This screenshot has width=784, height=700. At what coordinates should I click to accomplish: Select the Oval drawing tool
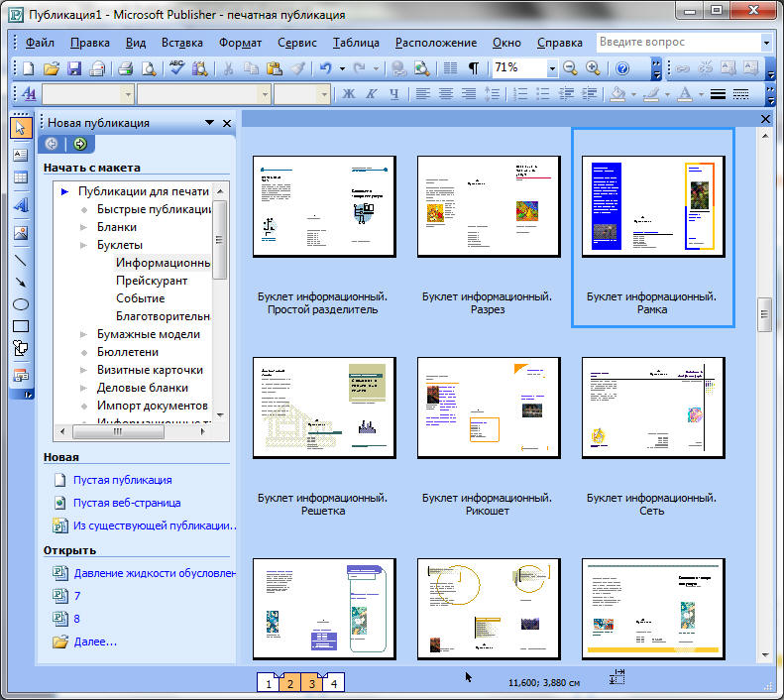(x=21, y=304)
